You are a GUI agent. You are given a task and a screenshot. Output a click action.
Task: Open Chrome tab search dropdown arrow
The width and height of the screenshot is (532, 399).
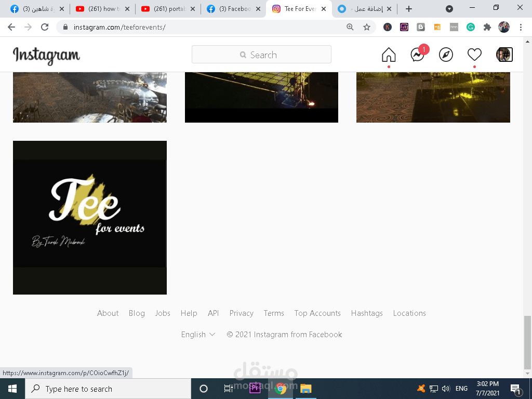449,9
